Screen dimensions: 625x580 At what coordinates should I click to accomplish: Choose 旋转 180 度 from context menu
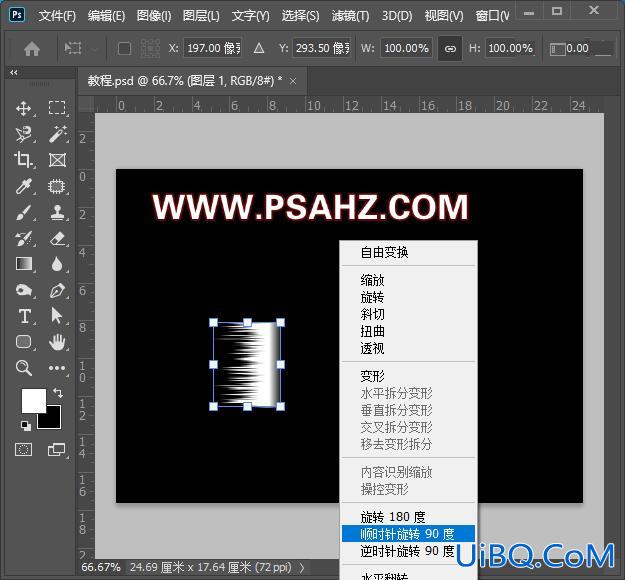[x=409, y=517]
